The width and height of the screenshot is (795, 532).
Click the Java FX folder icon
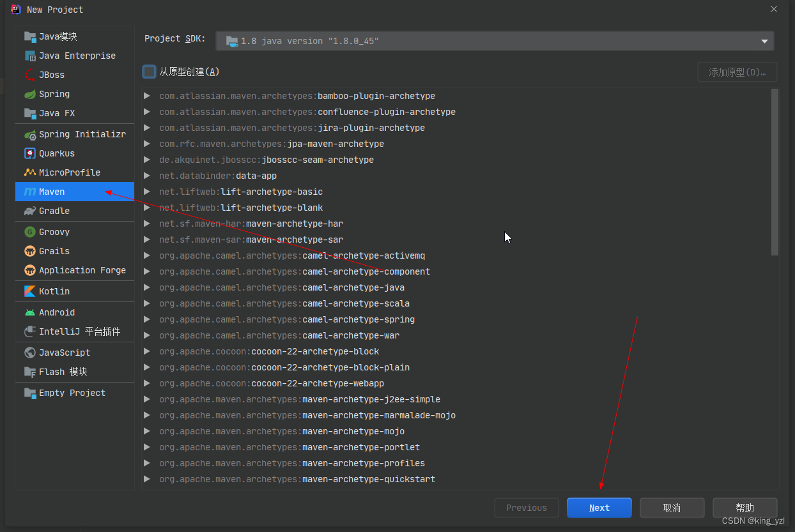(x=30, y=113)
